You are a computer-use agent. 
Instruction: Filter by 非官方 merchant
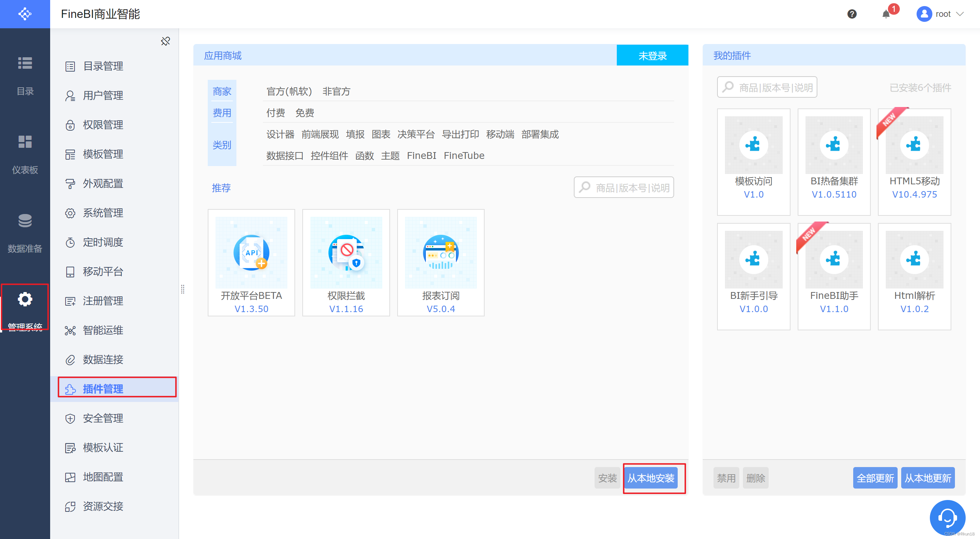pyautogui.click(x=336, y=91)
